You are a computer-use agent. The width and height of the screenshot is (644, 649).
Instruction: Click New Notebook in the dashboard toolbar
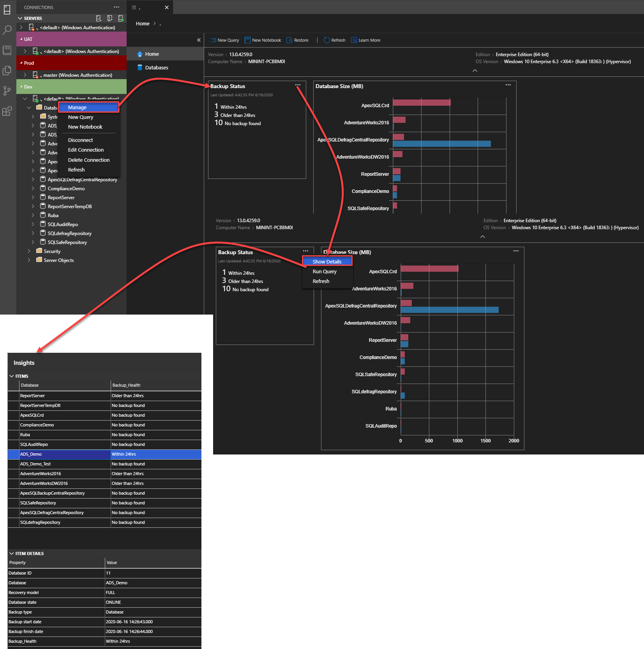tap(263, 40)
